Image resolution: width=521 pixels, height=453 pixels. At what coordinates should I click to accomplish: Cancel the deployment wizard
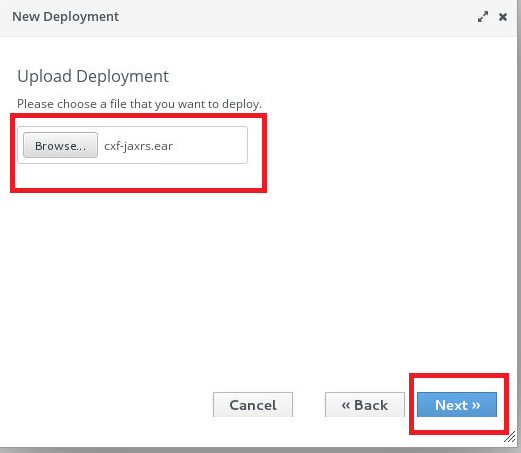pyautogui.click(x=253, y=405)
